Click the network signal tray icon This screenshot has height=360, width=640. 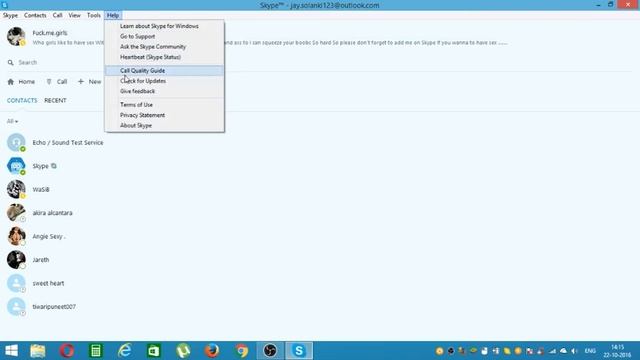552,351
